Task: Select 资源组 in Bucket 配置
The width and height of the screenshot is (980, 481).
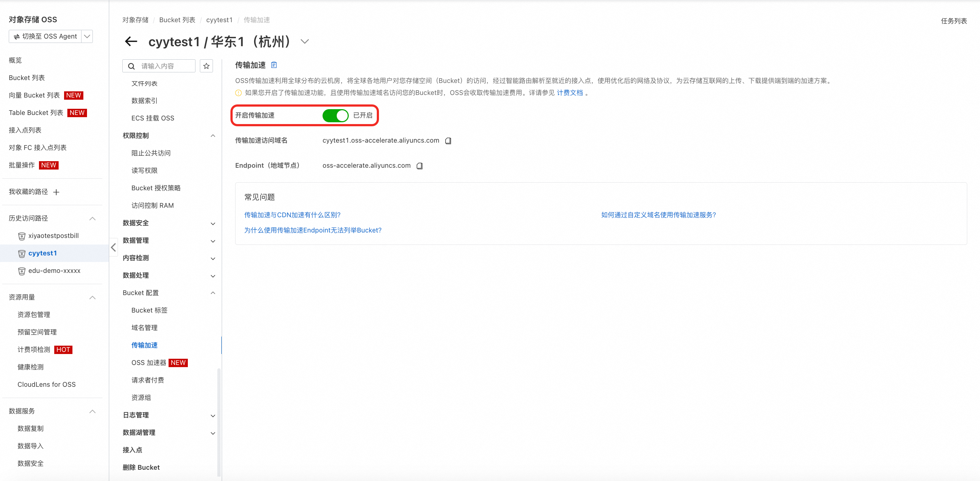Action: (141, 398)
